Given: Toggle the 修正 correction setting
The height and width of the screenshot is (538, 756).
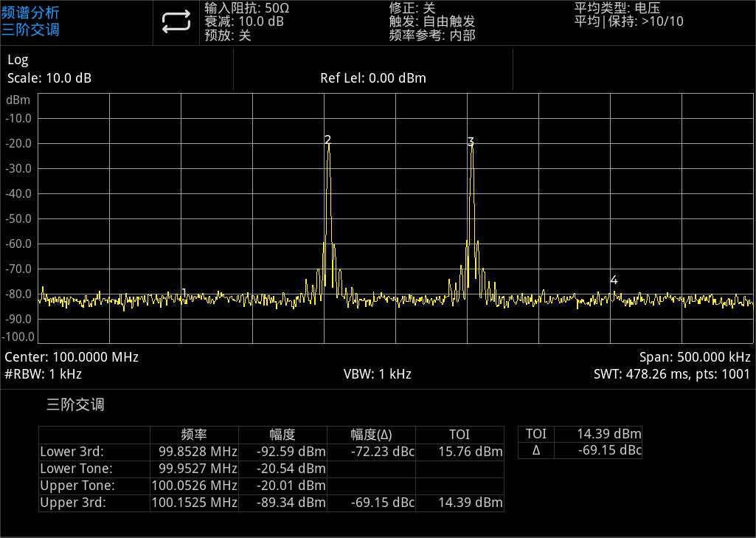Looking at the screenshot, I should (412, 8).
